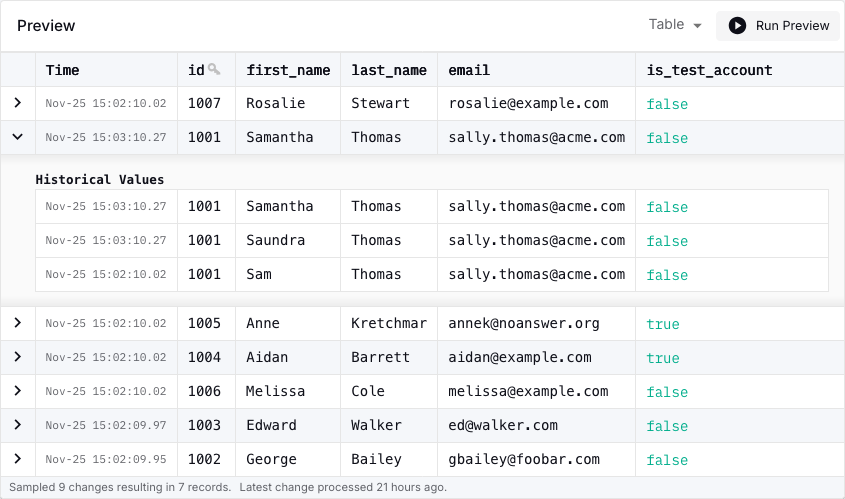Click the true value in Aidan's row

662,358
